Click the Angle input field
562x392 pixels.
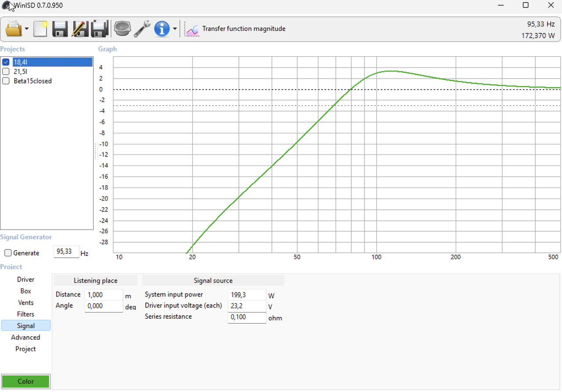pos(104,306)
